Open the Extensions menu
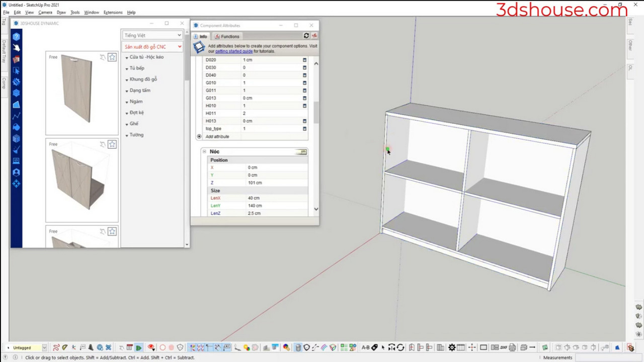The width and height of the screenshot is (644, 362). [x=113, y=12]
